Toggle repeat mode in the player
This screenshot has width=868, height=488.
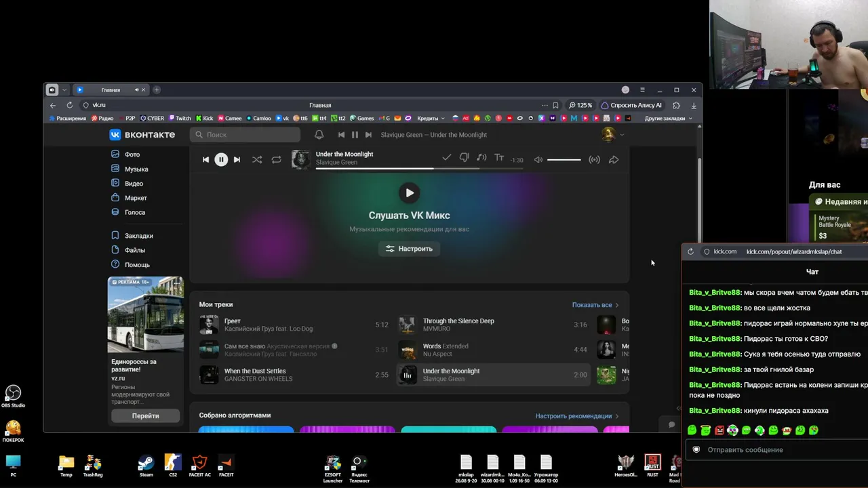click(x=276, y=160)
